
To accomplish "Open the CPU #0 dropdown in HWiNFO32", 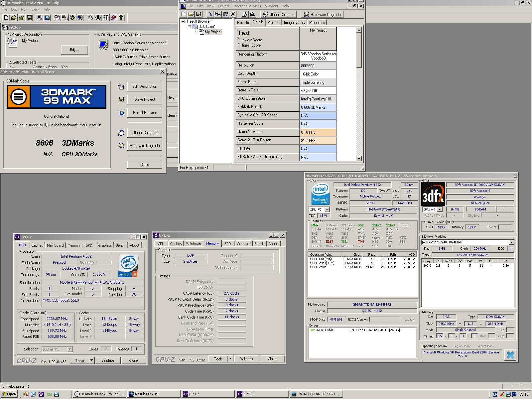I will tap(327, 209).
